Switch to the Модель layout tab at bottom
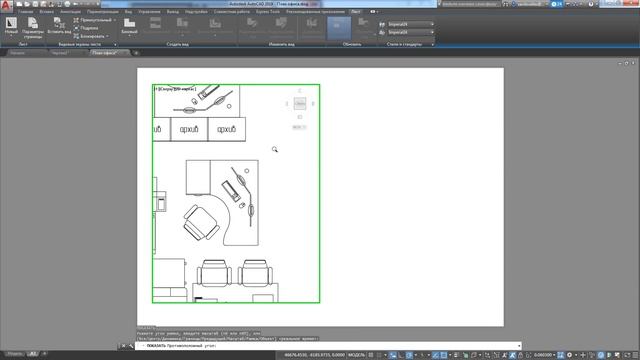 [15, 354]
